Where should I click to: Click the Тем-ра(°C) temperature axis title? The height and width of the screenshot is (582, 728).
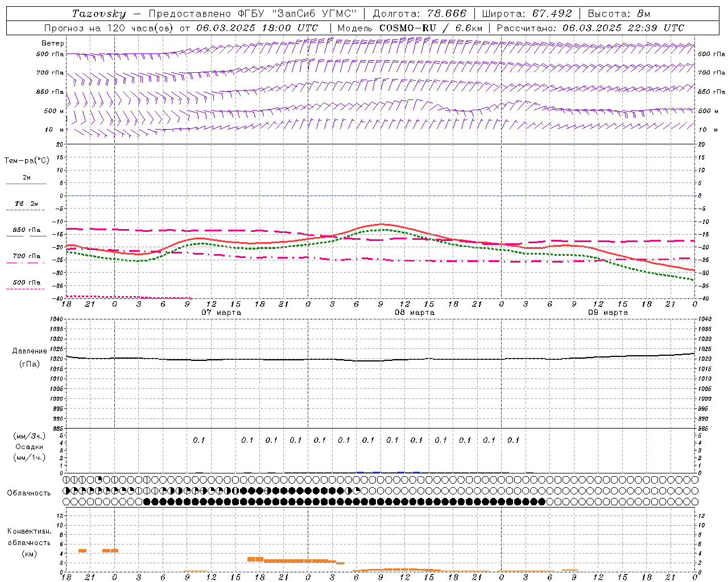27,161
